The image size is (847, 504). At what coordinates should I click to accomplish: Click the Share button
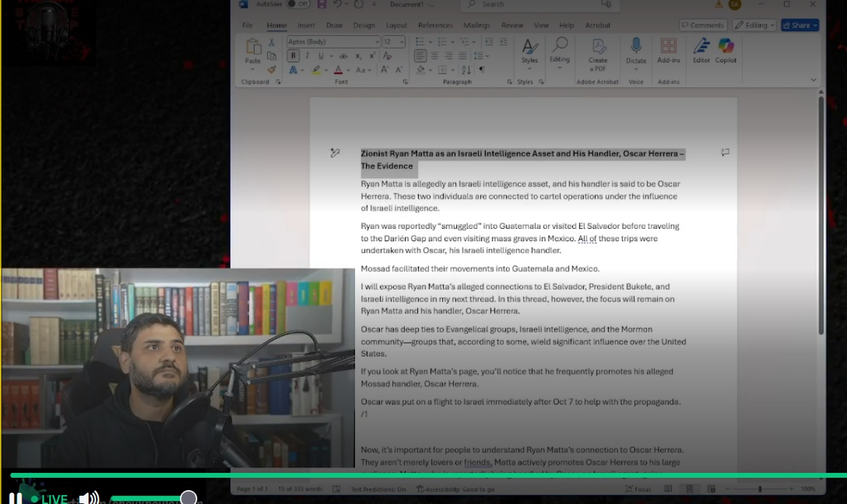coord(799,26)
